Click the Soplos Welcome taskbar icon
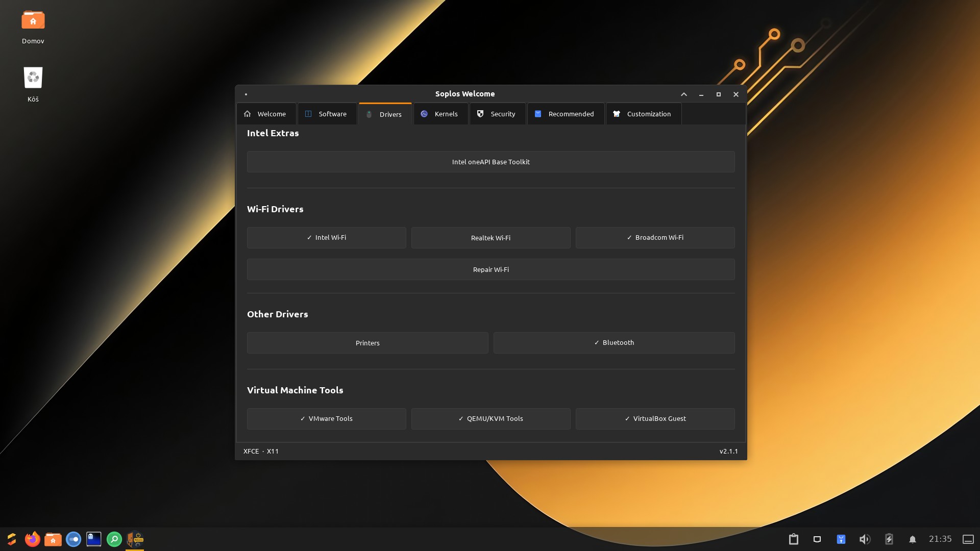 [x=135, y=539]
